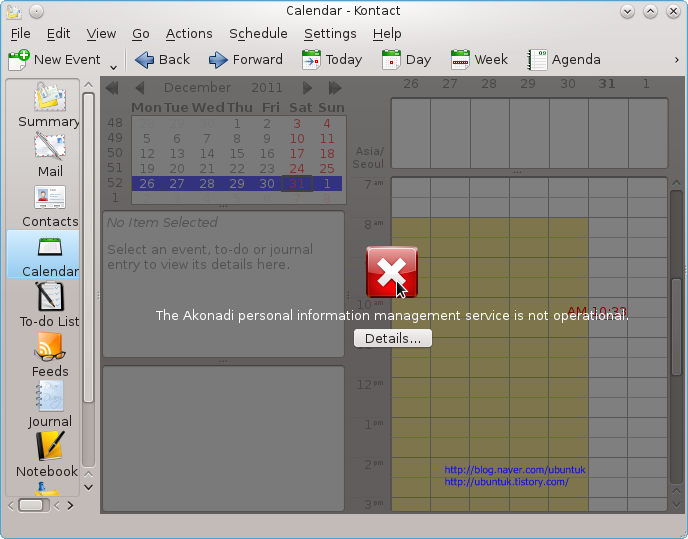Go to next year in mini calendar
688x539 pixels.
[x=335, y=88]
